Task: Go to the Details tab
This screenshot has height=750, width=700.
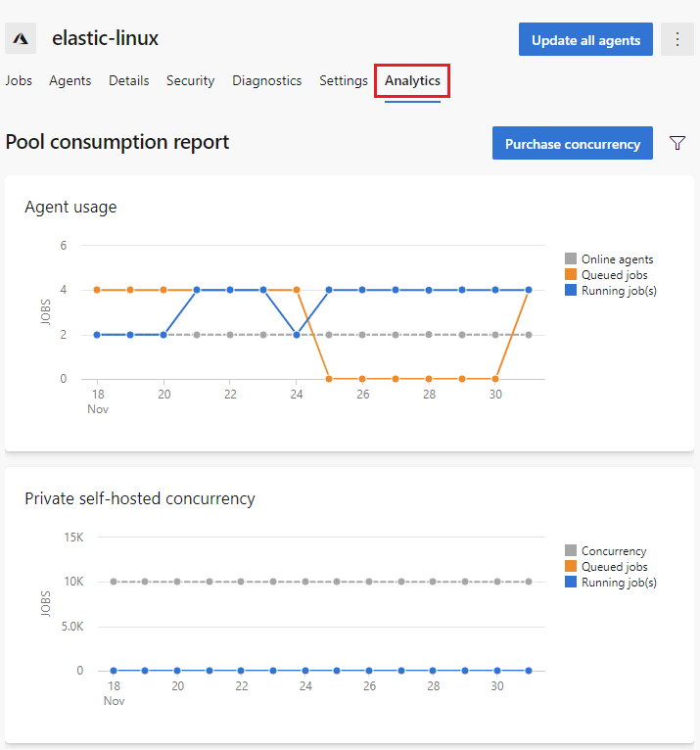Action: point(129,81)
